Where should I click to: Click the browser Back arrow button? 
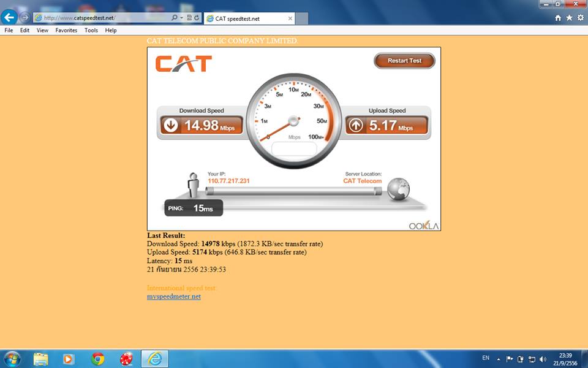[9, 17]
